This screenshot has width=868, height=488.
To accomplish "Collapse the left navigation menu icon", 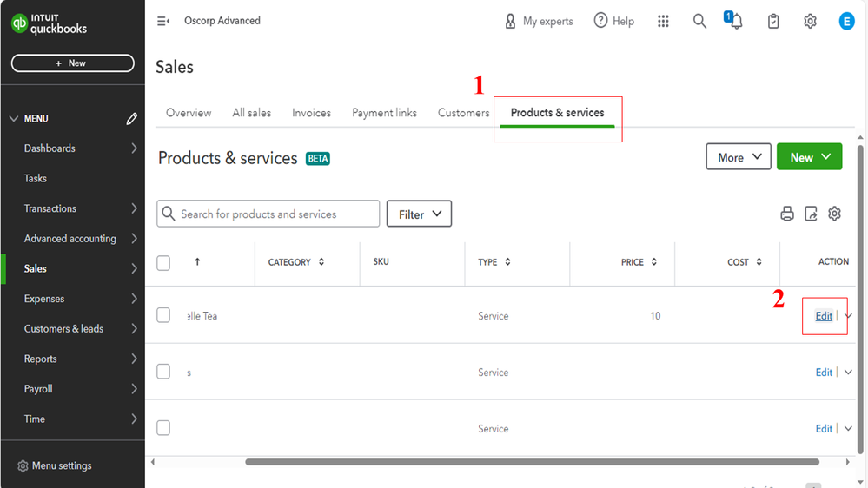I will click(x=163, y=21).
